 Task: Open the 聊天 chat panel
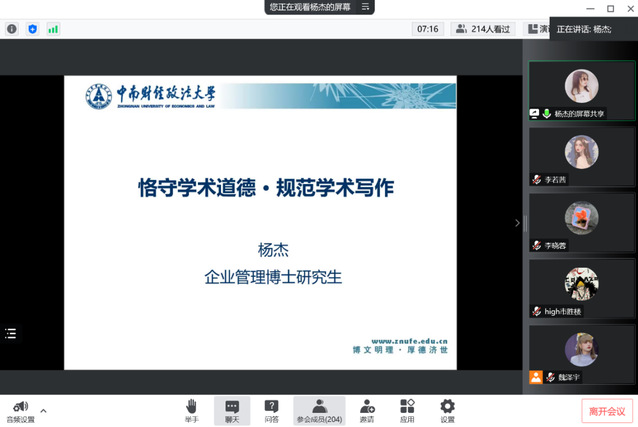(232, 409)
